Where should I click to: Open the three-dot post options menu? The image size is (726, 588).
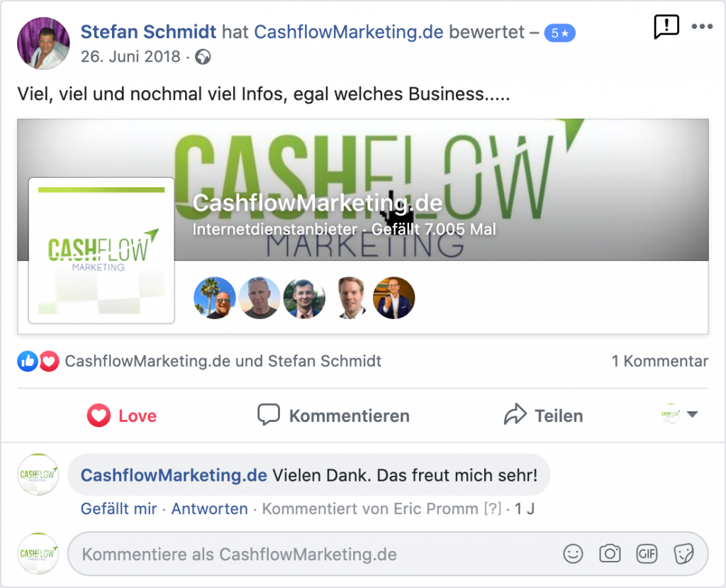click(x=702, y=26)
